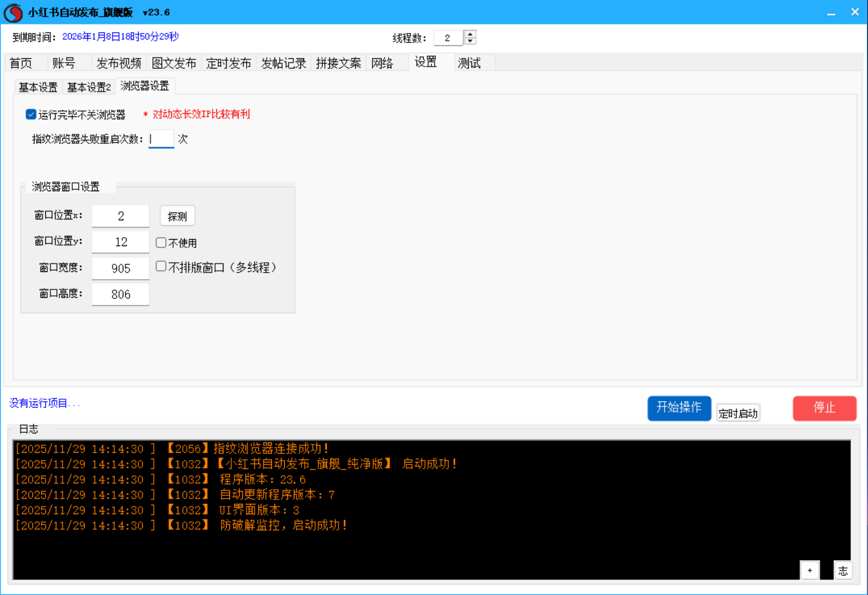This screenshot has width=868, height=595.
Task: Click the app logo icon in title bar
Action: [x=13, y=12]
